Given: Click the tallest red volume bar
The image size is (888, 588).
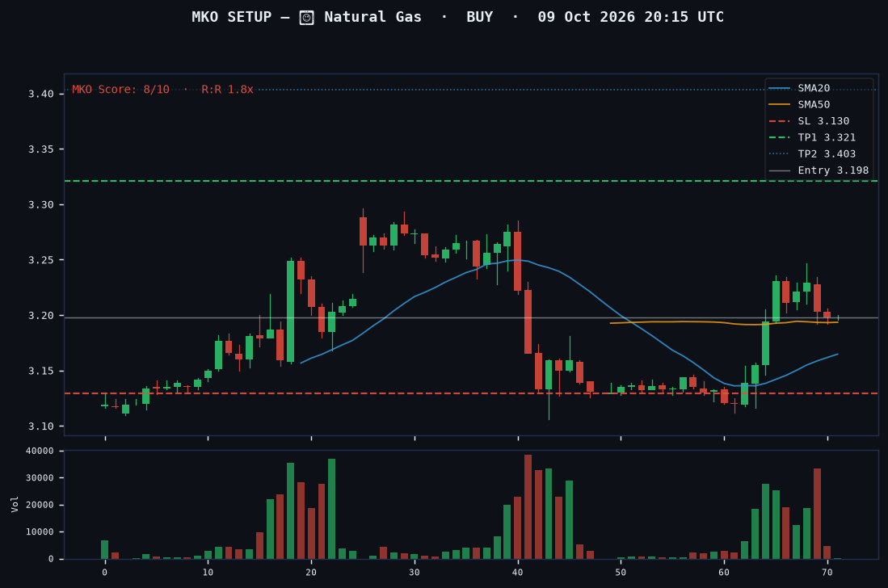Looking at the screenshot, I should (528, 507).
